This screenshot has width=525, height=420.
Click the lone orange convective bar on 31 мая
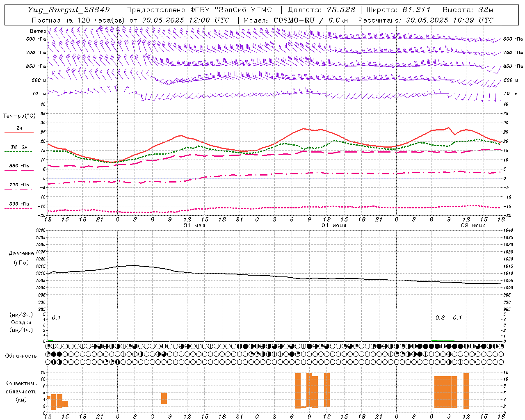tap(164, 398)
